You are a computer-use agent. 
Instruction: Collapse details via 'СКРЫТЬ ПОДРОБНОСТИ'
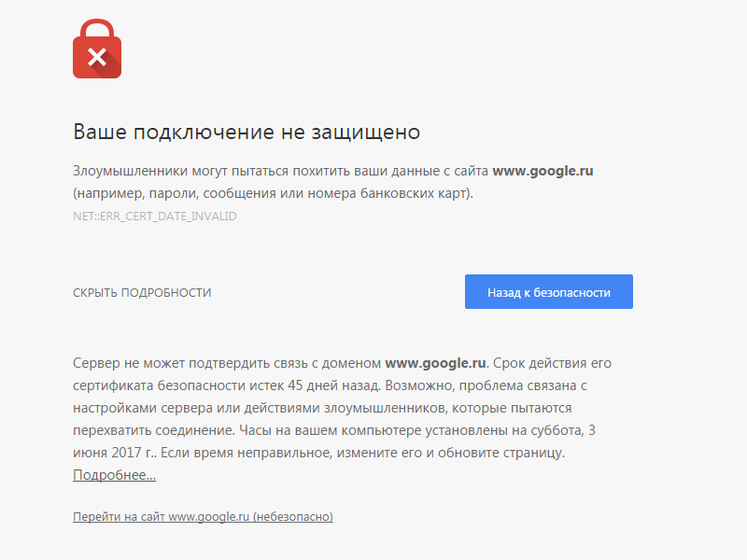pos(142,292)
